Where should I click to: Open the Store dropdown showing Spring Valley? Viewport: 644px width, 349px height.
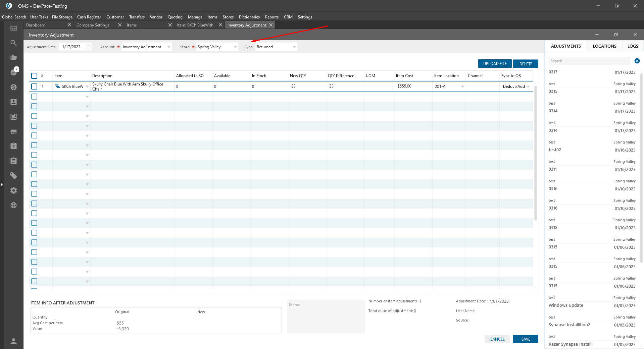(x=235, y=47)
